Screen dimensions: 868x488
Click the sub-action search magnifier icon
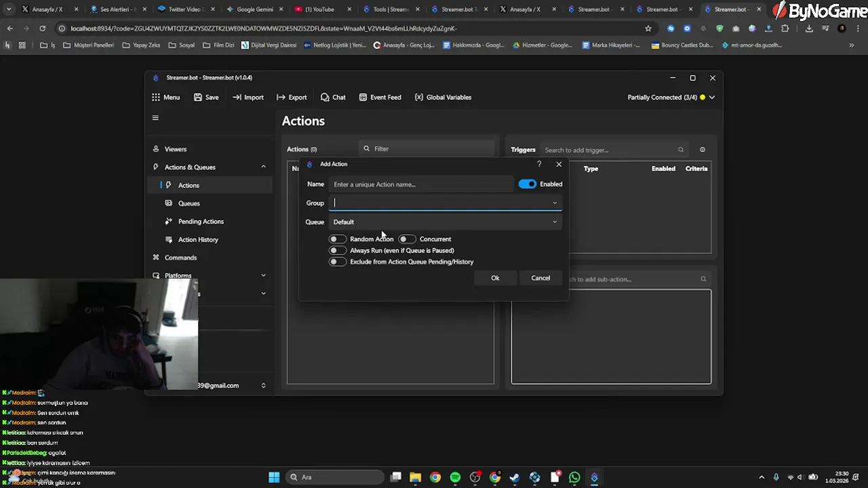click(703, 279)
